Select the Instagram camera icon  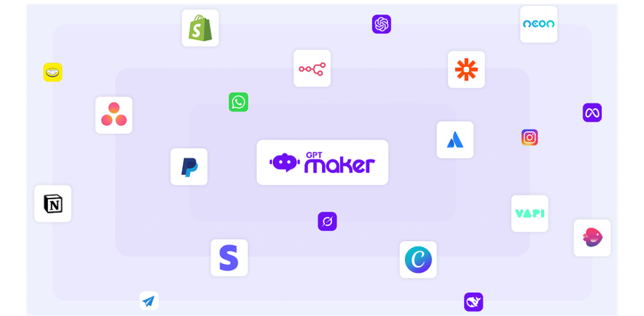pos(530,138)
